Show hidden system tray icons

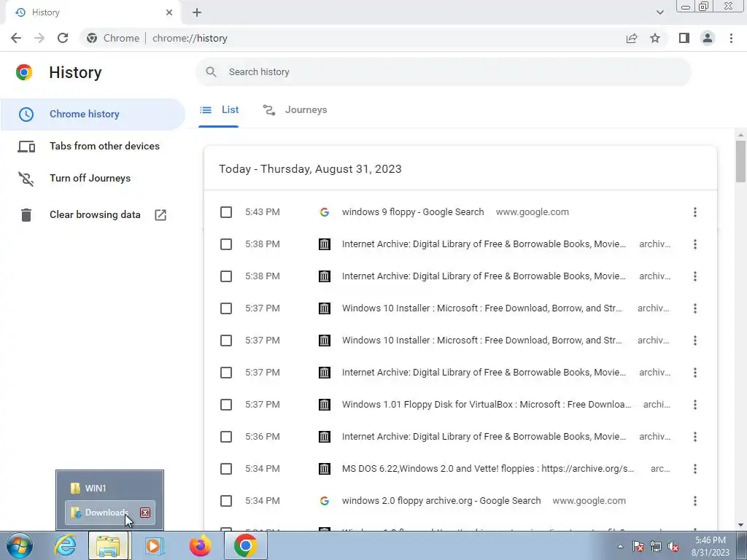(620, 546)
